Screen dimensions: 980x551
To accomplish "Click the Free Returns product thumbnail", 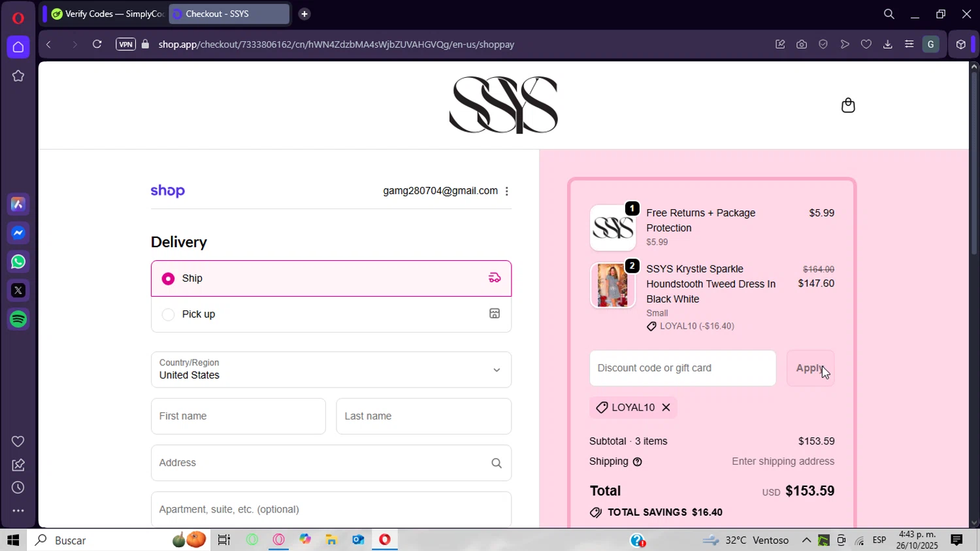I will pos(613,227).
